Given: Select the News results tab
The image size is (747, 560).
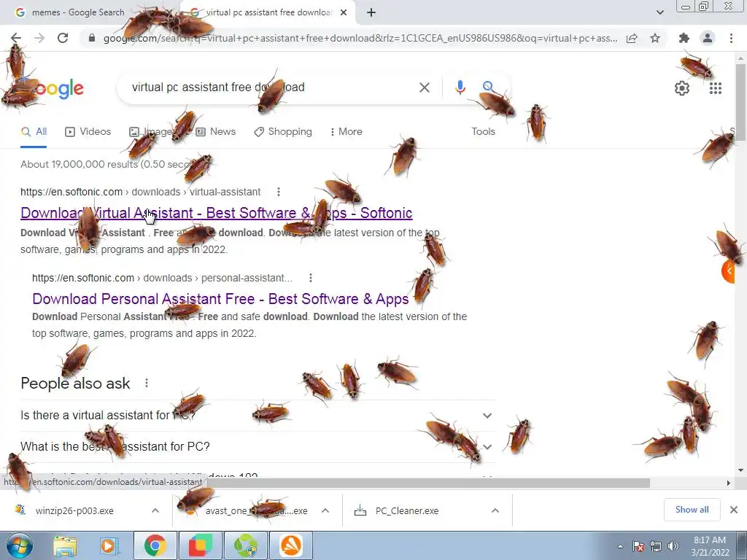Looking at the screenshot, I should point(215,132).
